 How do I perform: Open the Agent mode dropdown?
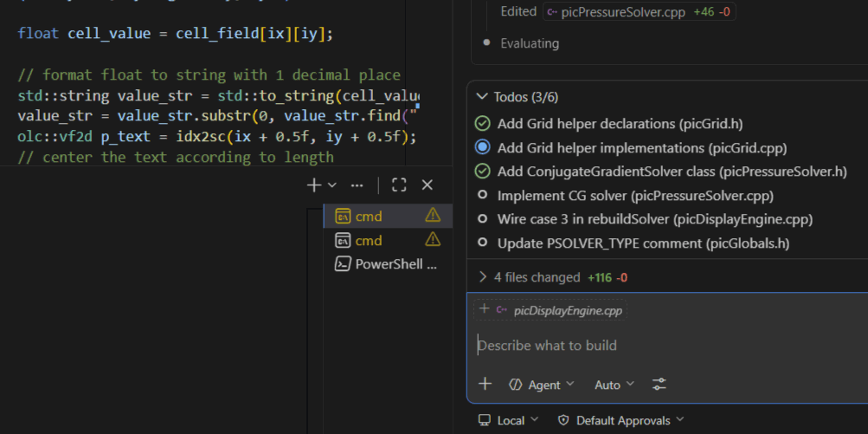pos(542,385)
